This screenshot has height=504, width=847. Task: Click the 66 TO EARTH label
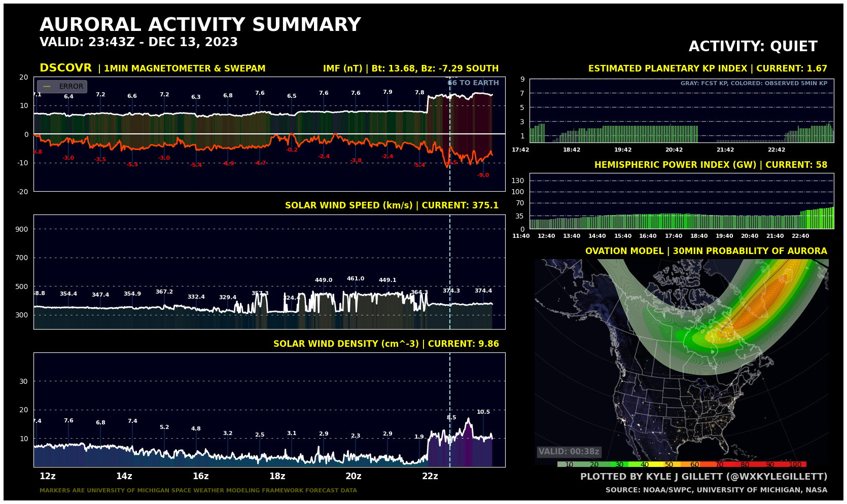pyautogui.click(x=473, y=83)
